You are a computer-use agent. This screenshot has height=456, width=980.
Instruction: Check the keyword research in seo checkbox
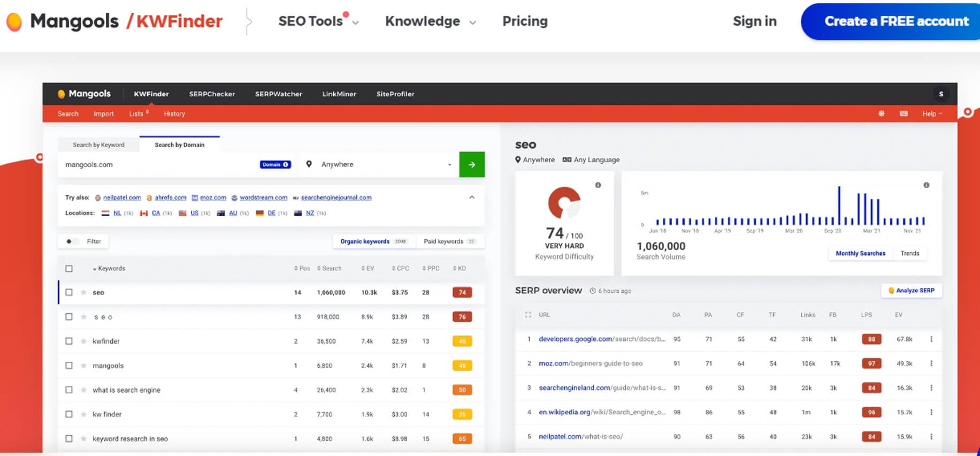[x=69, y=438]
